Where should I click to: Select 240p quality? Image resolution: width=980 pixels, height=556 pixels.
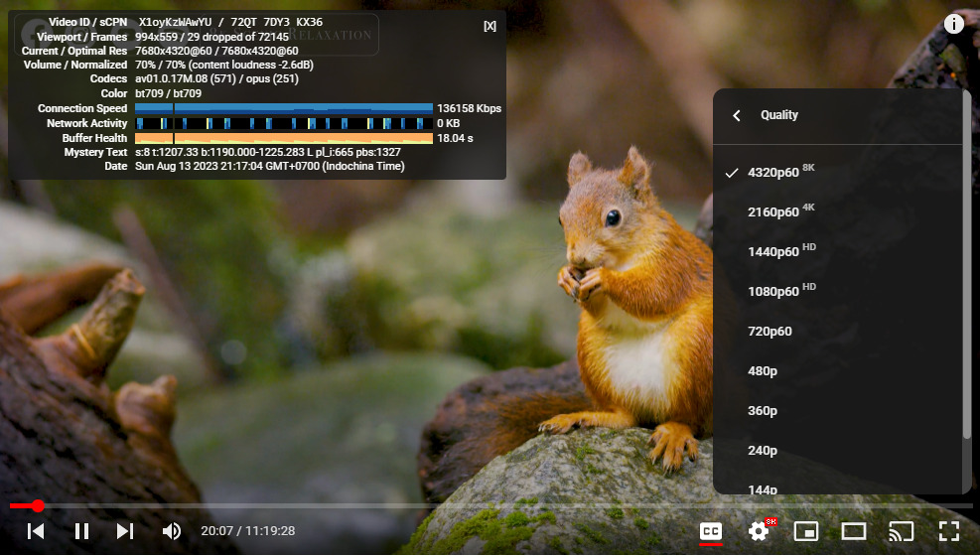(x=839, y=451)
